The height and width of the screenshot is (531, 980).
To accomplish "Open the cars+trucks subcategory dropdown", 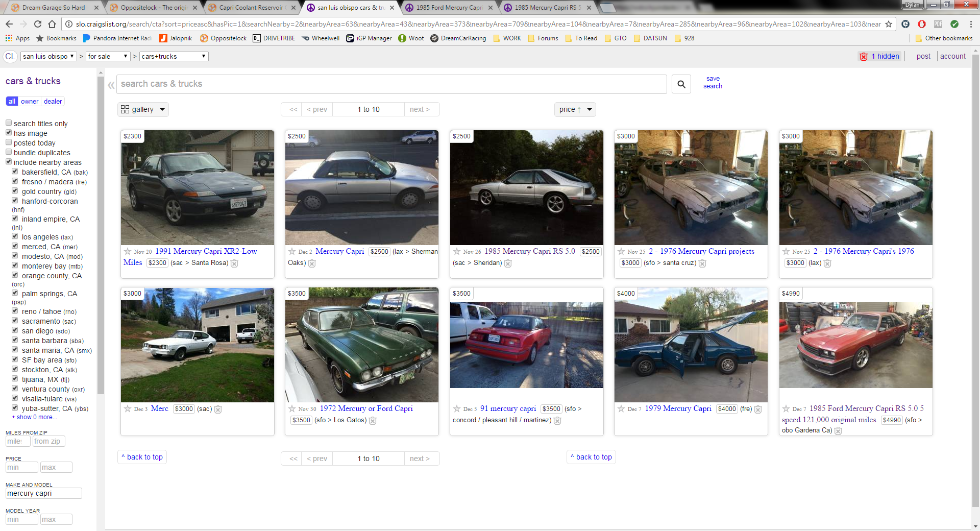I will pyautogui.click(x=174, y=56).
